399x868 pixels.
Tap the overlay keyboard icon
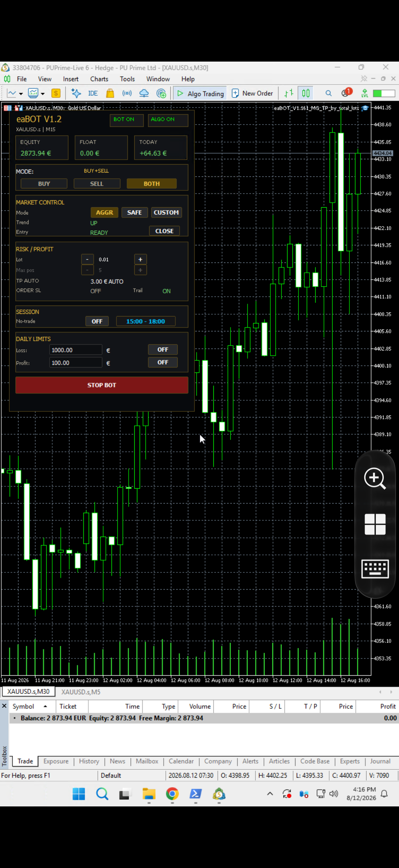375,569
